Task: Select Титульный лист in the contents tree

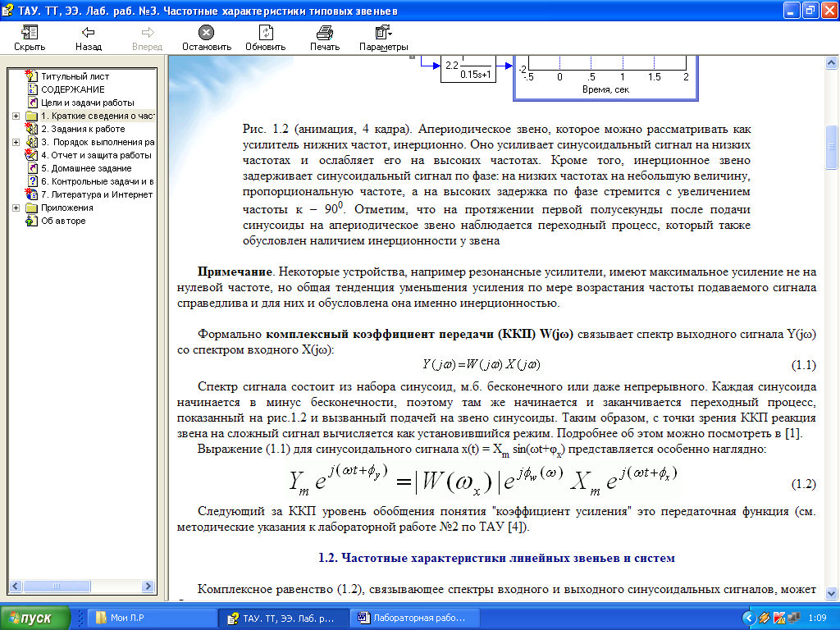Action: pyautogui.click(x=75, y=76)
